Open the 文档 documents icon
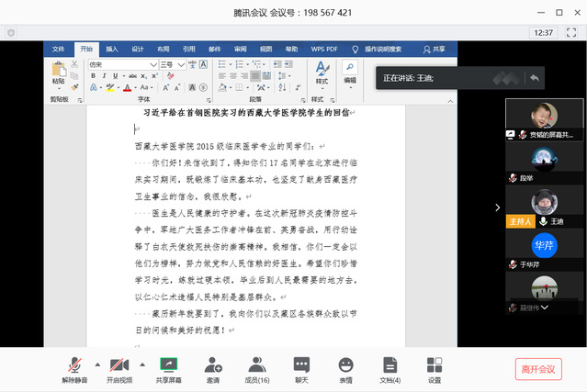587x392 pixels. (389, 365)
